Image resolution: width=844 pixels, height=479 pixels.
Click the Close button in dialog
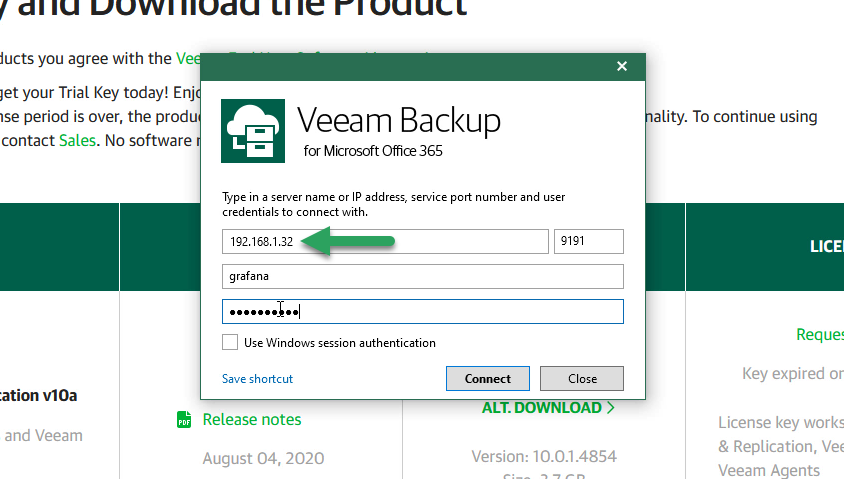click(x=582, y=378)
